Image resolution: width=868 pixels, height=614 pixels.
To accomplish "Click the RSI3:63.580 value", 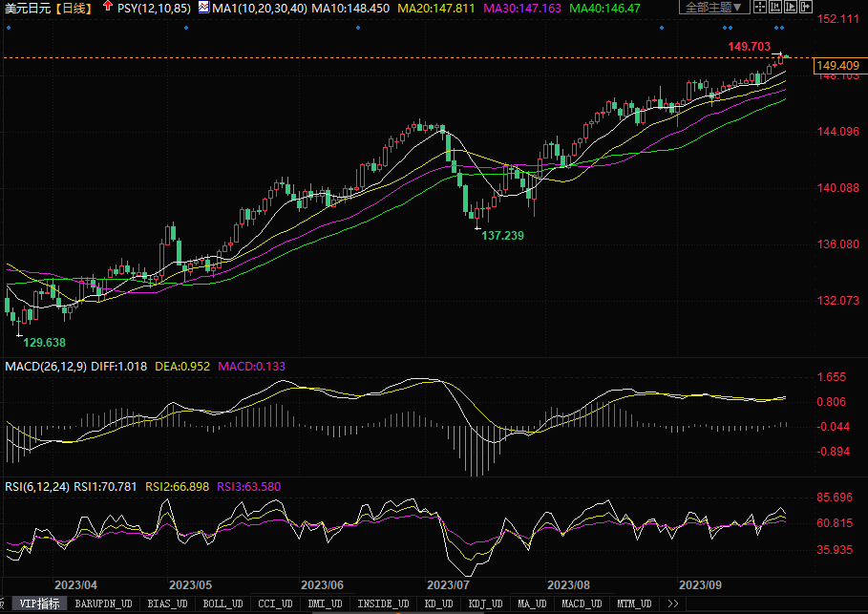I will [249, 487].
